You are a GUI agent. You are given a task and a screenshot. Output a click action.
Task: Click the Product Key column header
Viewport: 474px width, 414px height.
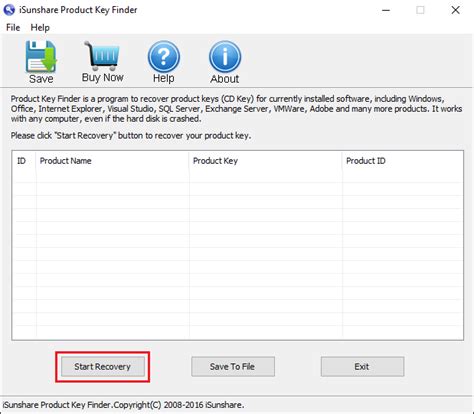click(266, 161)
